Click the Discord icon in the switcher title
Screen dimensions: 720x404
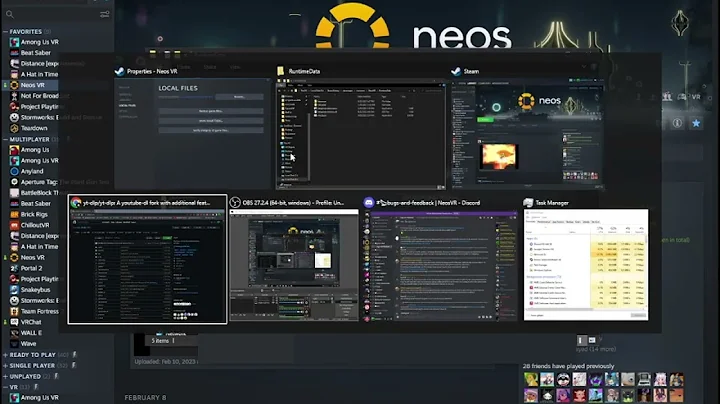(369, 202)
